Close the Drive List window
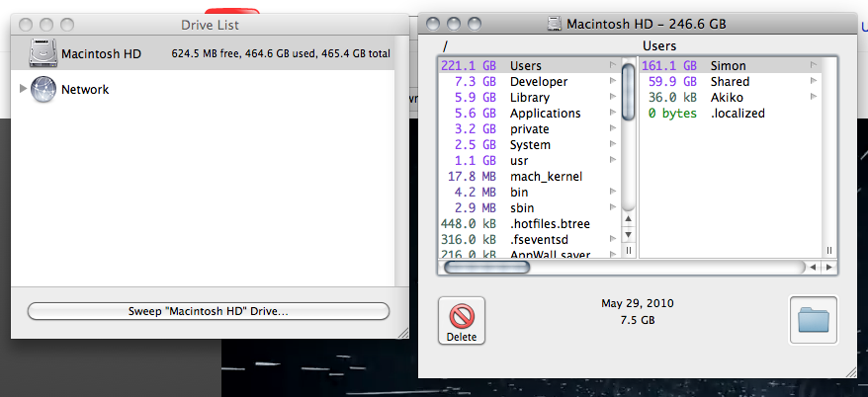The height and width of the screenshot is (397, 868). point(26,25)
